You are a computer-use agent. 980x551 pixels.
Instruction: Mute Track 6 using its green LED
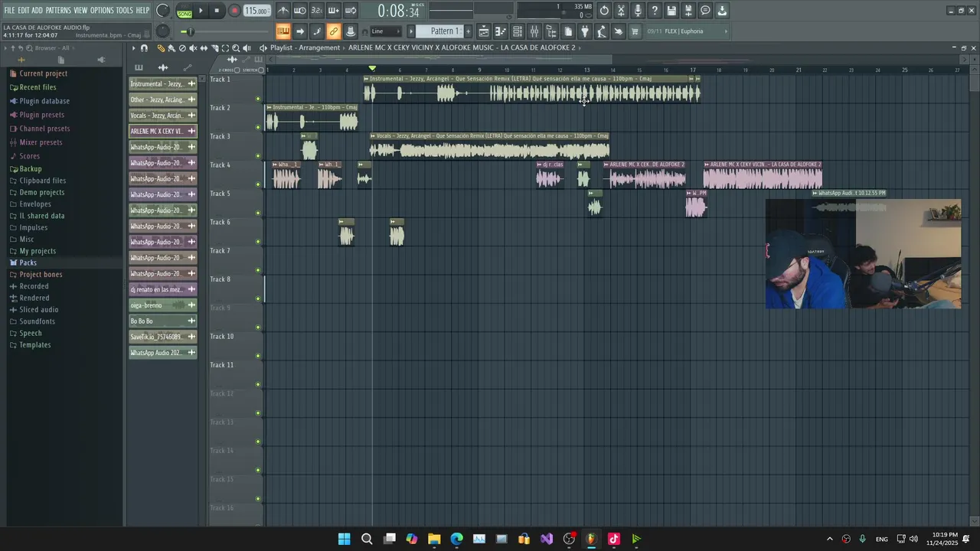pyautogui.click(x=258, y=242)
